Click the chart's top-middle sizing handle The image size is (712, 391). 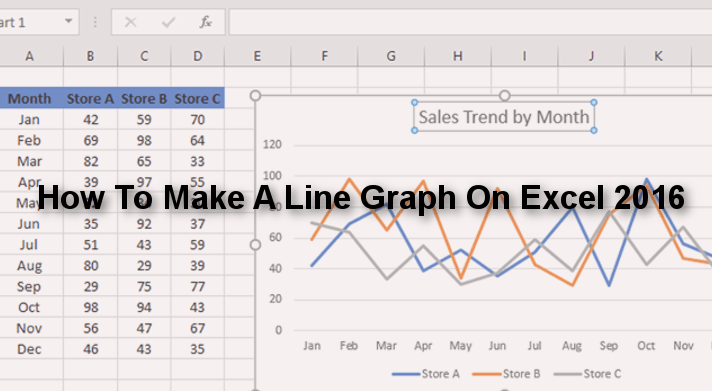504,95
